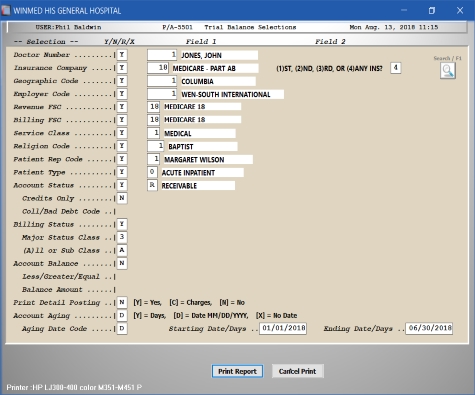Click the JONES, JOHN doctor name
Screen dimensions: 475x395
click(201, 55)
